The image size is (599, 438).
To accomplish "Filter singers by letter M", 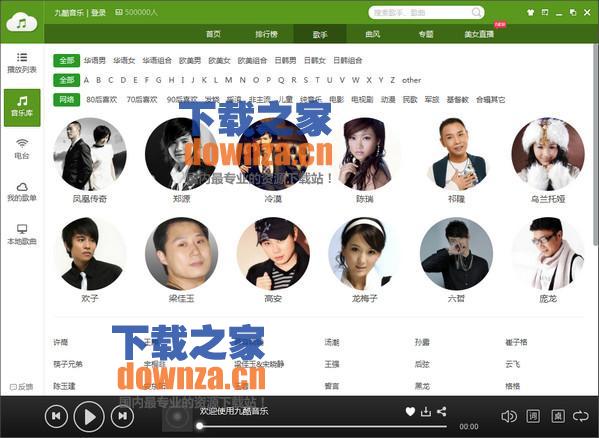I will pyautogui.click(x=228, y=80).
